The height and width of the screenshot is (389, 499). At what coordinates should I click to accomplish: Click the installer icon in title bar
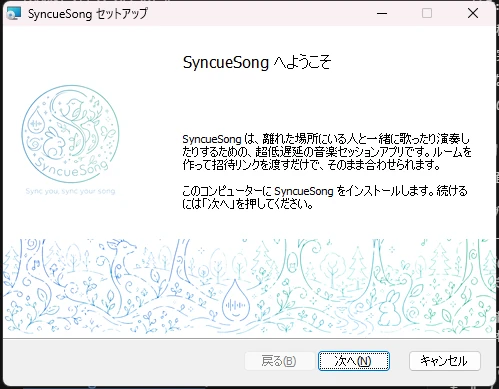click(x=14, y=13)
